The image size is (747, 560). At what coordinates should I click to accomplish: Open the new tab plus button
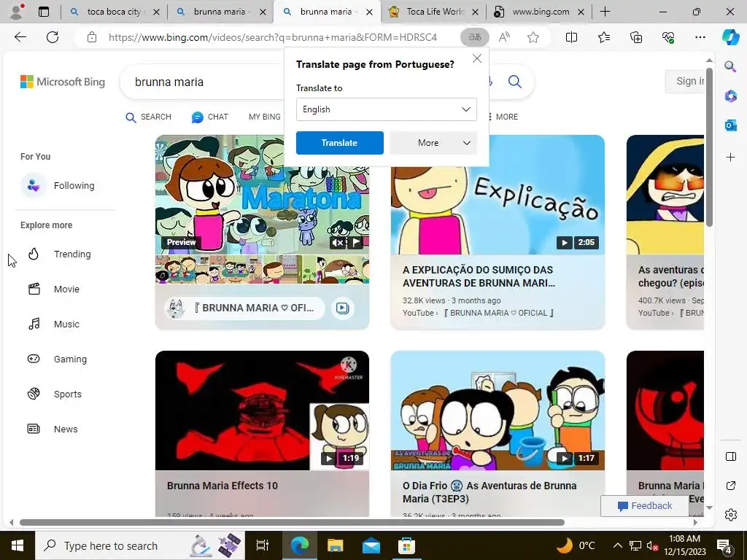click(605, 12)
